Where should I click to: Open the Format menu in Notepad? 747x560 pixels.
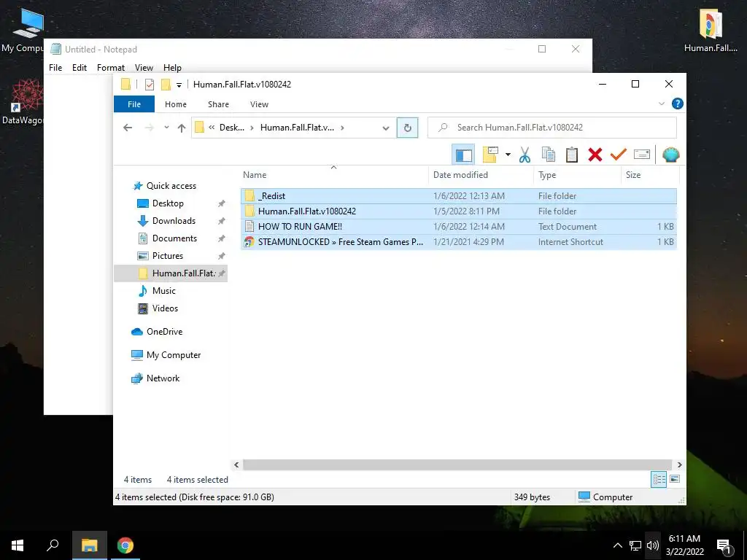pyautogui.click(x=111, y=68)
